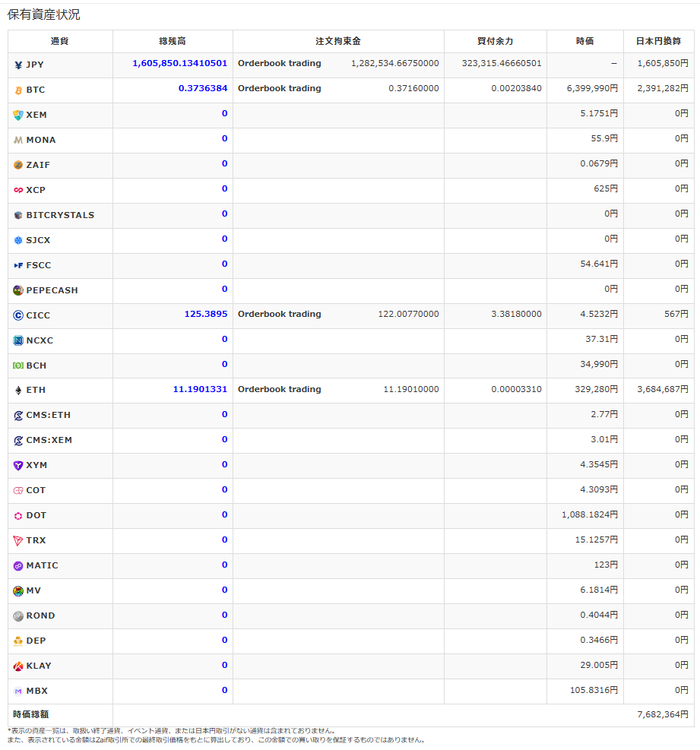Click the FSCC token icon
The image size is (700, 750).
point(18,265)
